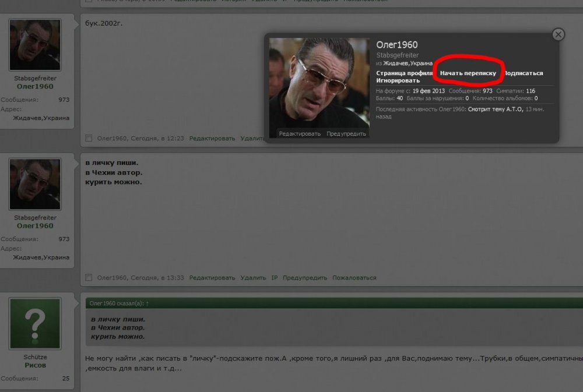
Task: Click the Schütze rank label
Action: pos(35,357)
